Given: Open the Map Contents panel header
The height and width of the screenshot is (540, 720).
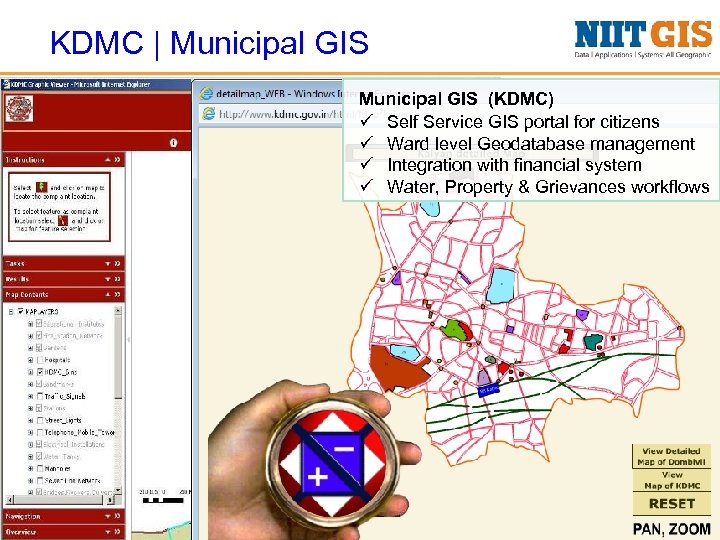Looking at the screenshot, I should (x=63, y=294).
